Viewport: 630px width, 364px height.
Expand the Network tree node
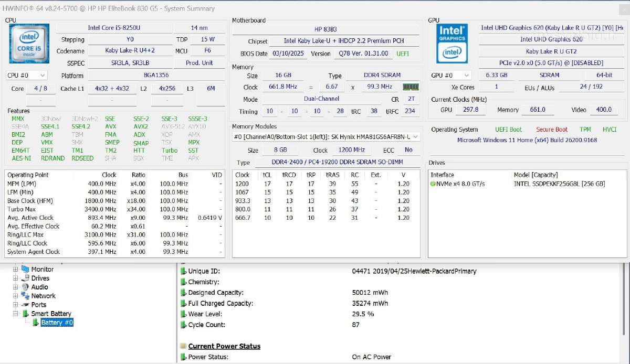[15, 296]
